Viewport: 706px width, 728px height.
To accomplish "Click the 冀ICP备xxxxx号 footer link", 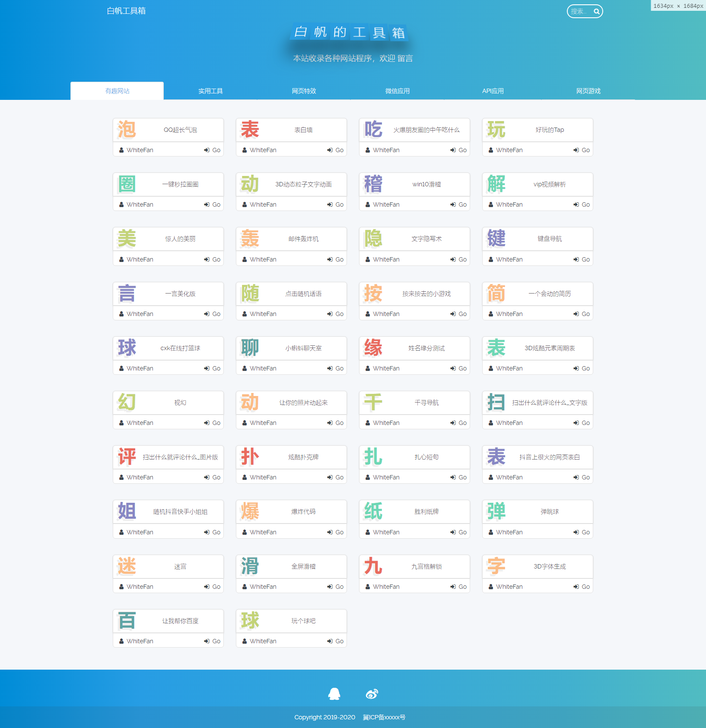I will click(384, 717).
